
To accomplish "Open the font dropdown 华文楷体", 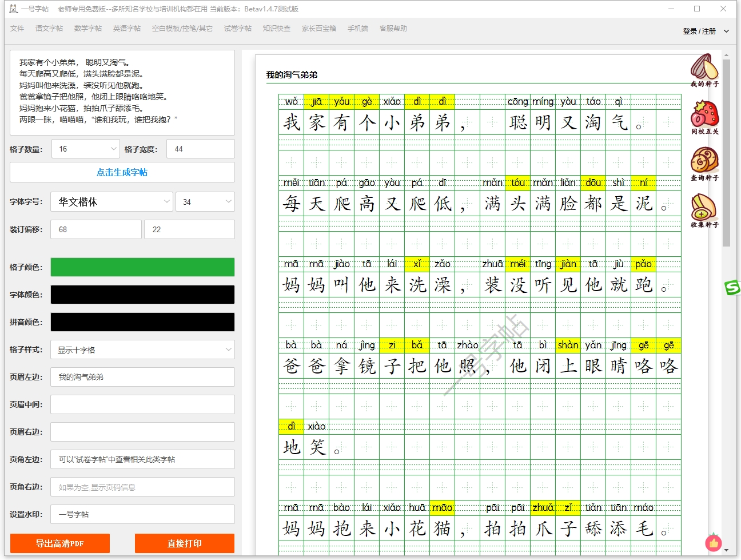I will point(111,201).
